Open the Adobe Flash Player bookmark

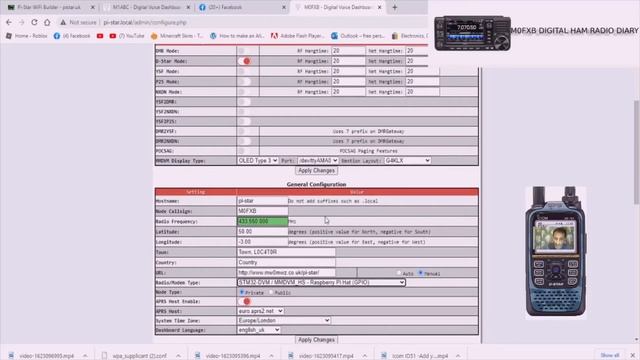298,36
